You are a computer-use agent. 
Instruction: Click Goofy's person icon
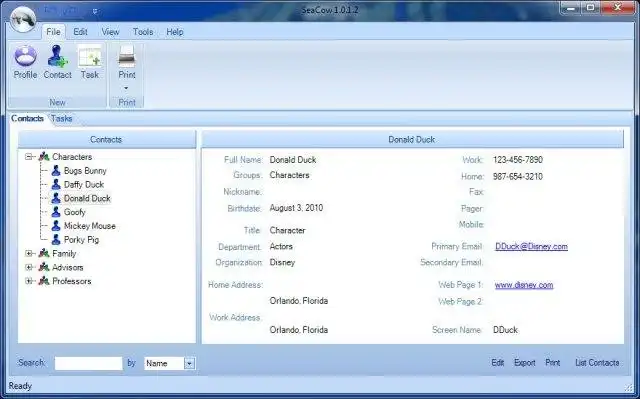(56, 212)
